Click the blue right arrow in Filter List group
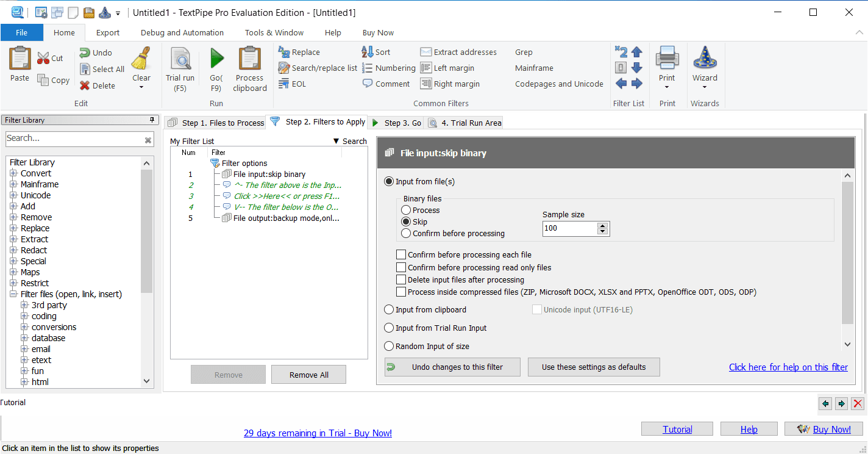 pos(637,84)
